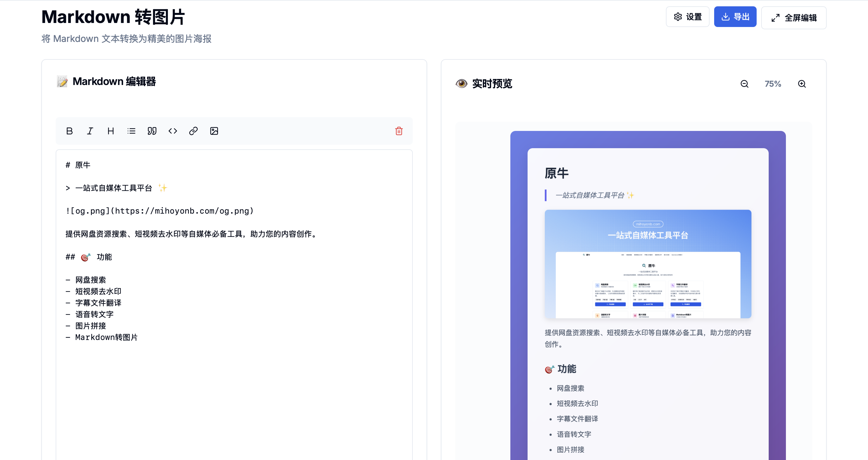Apply italic formatting with the I icon
The width and height of the screenshot is (868, 460).
[90, 131]
